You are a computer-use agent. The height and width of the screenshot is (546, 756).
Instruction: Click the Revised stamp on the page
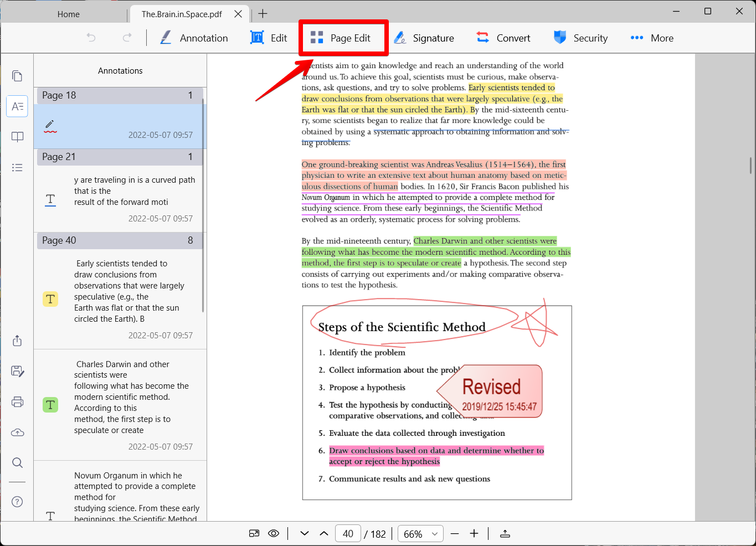point(490,392)
